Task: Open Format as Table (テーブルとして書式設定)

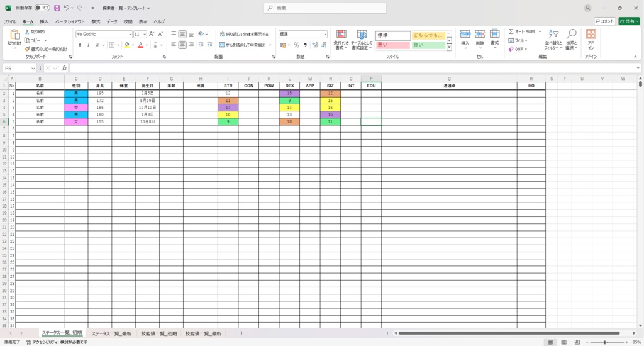Action: (362, 40)
